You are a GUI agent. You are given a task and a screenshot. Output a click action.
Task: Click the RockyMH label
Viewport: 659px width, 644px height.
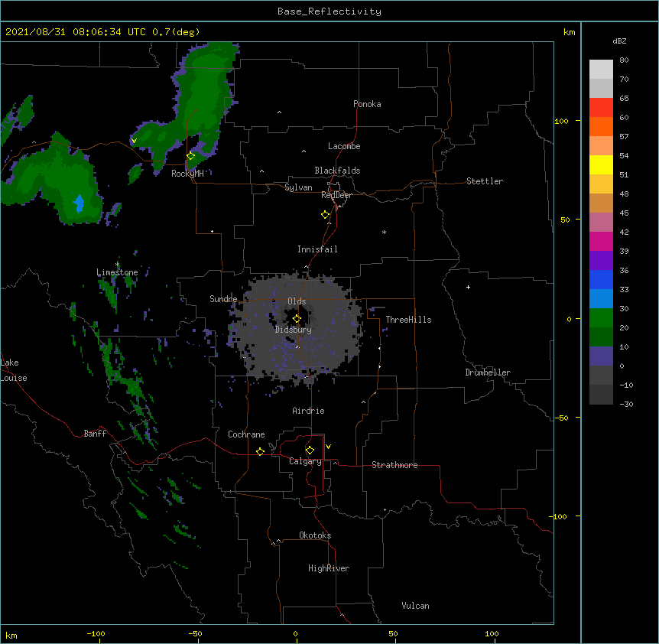point(187,174)
